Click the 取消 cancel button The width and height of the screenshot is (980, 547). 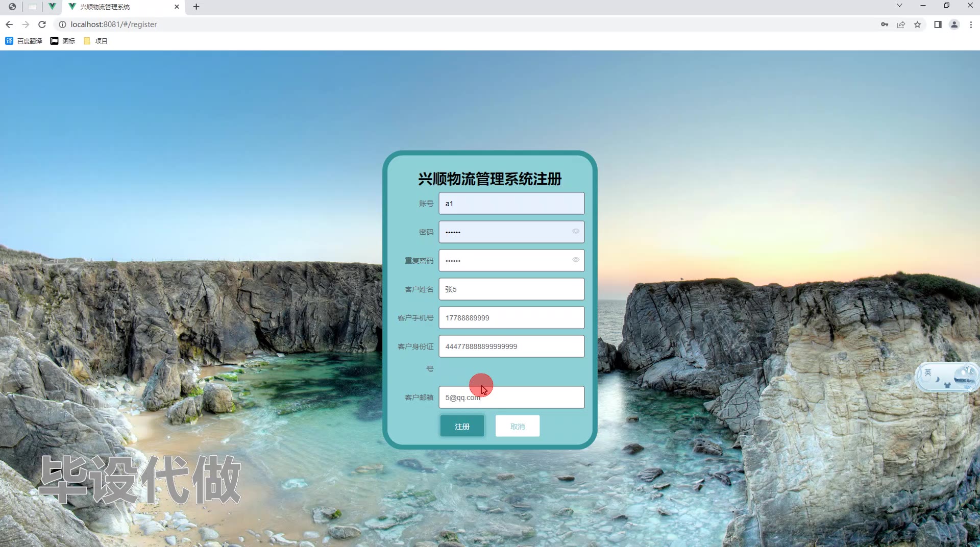[x=517, y=426]
